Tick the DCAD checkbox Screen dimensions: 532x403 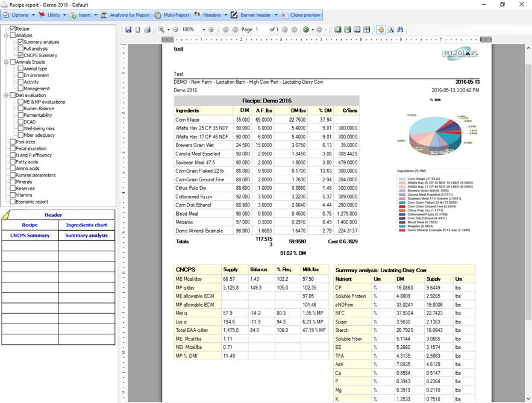20,122
